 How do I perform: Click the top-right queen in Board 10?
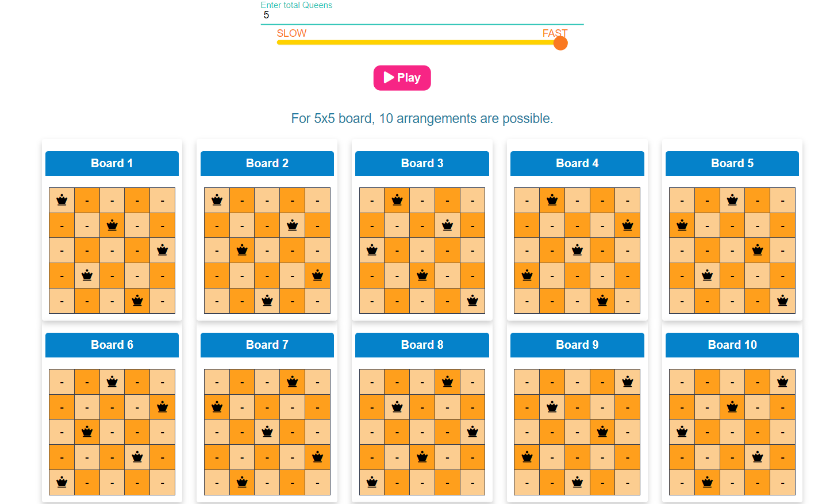coord(782,382)
